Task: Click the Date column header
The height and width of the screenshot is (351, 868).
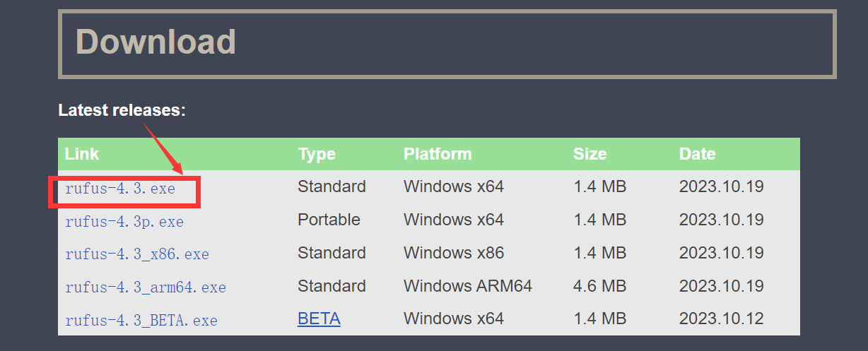Action: click(698, 154)
